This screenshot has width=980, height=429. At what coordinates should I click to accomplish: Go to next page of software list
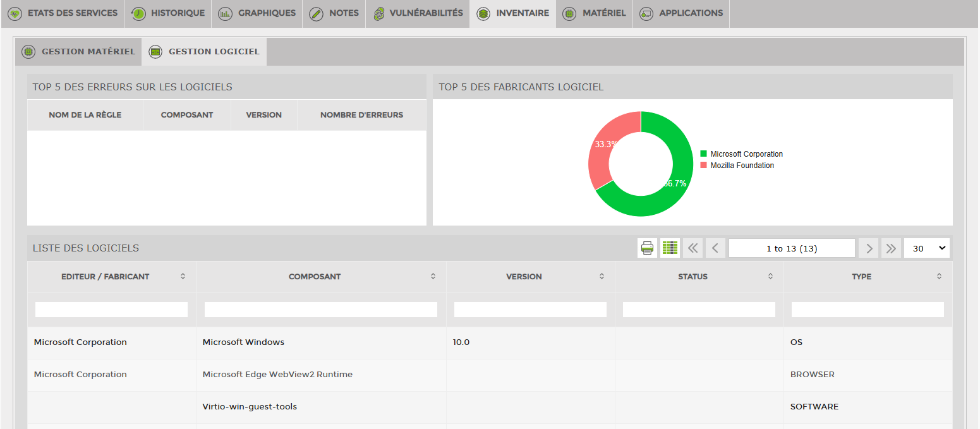(869, 248)
